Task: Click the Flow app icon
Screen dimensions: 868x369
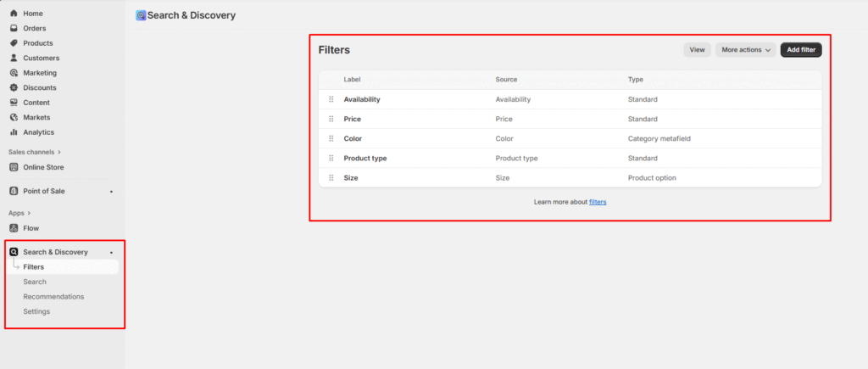Action: click(x=14, y=228)
